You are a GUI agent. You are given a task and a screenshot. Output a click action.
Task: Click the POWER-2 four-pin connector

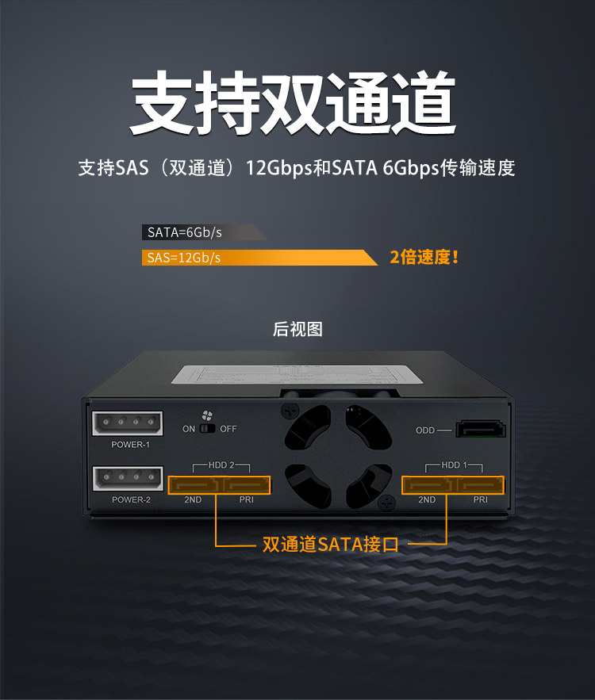tap(128, 478)
